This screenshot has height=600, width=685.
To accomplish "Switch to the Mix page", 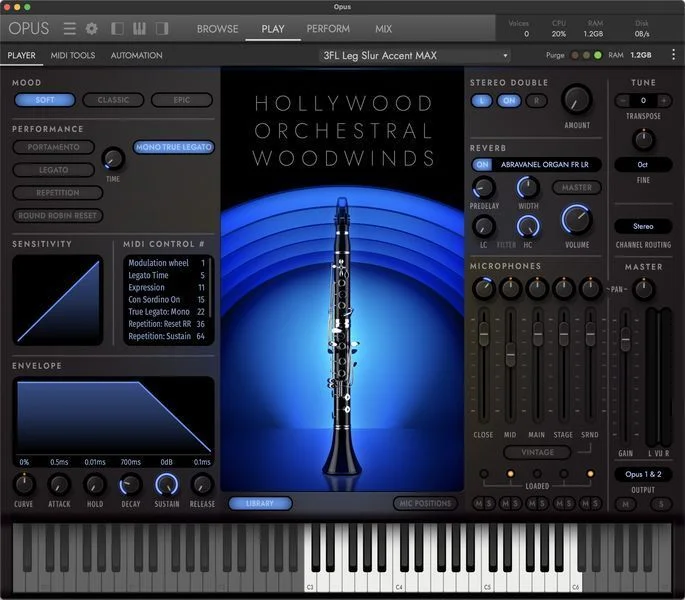I will click(x=384, y=29).
